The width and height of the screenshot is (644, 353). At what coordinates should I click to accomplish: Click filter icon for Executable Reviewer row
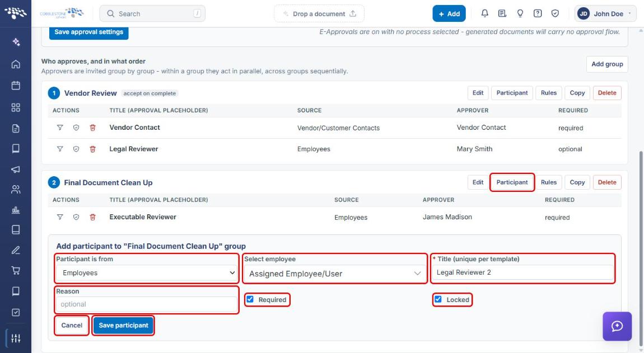pos(60,216)
